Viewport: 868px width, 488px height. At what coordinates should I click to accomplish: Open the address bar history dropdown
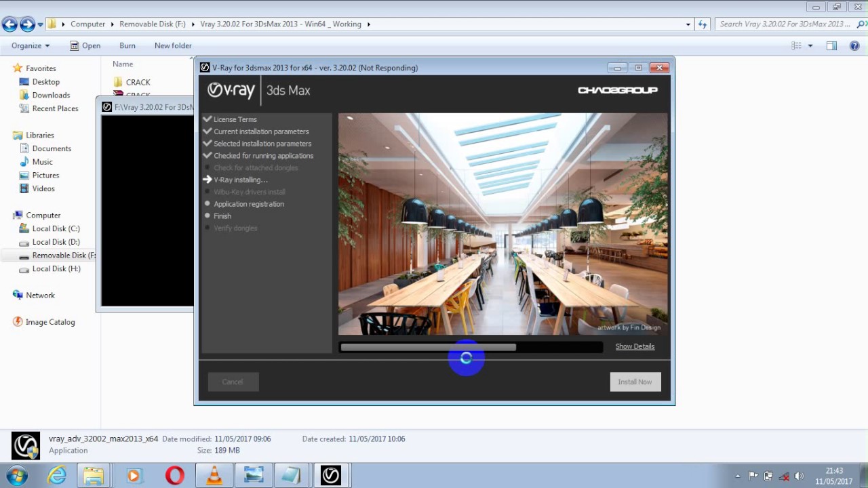tap(688, 24)
